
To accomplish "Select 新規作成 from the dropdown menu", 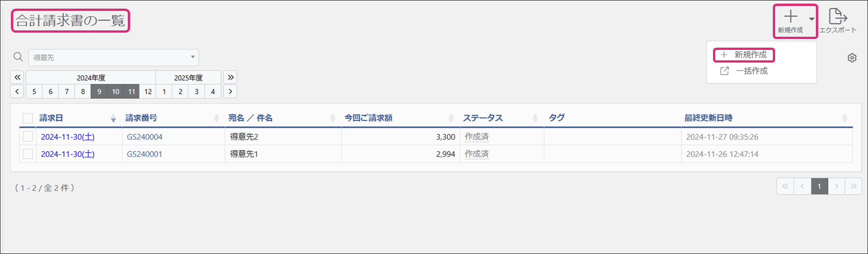I will 750,55.
